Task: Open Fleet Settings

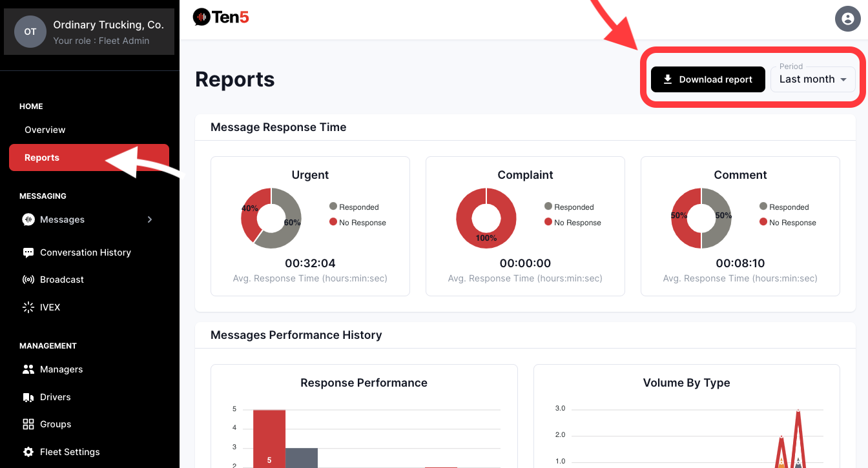Action: 70,452
